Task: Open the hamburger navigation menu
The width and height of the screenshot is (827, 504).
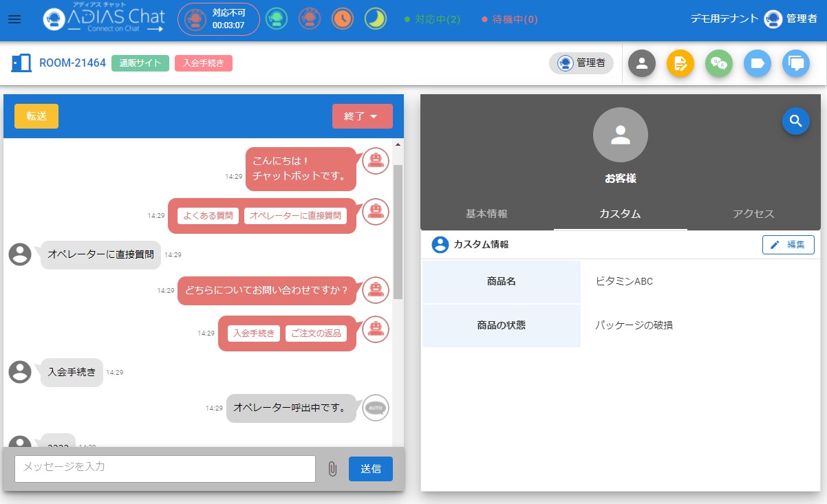Action: (14, 19)
